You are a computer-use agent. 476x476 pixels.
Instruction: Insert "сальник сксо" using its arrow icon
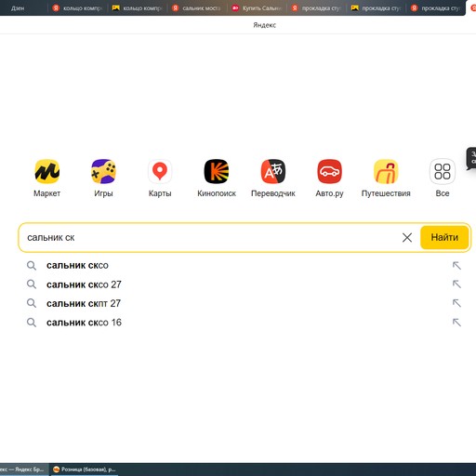coord(456,266)
